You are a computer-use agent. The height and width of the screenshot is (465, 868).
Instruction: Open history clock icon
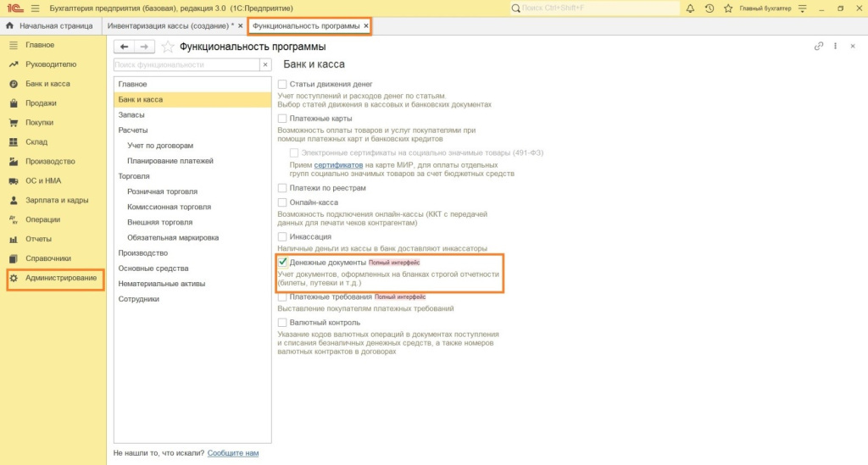click(709, 8)
